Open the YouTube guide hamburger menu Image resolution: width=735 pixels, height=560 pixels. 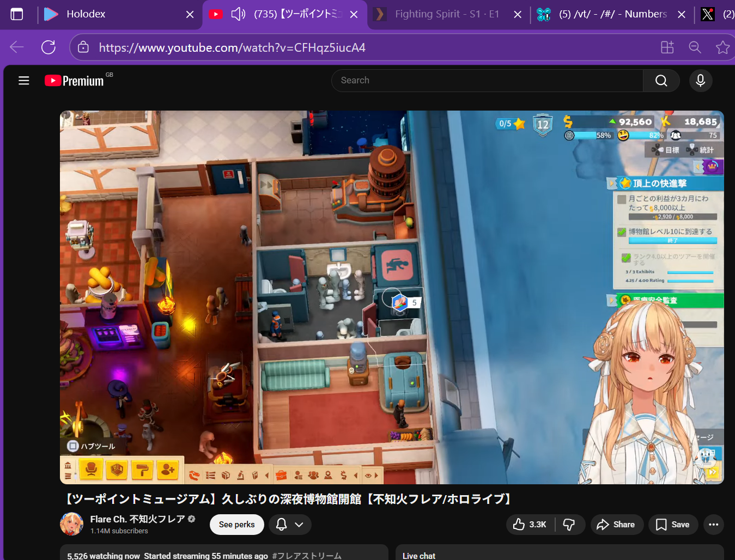coord(24,81)
